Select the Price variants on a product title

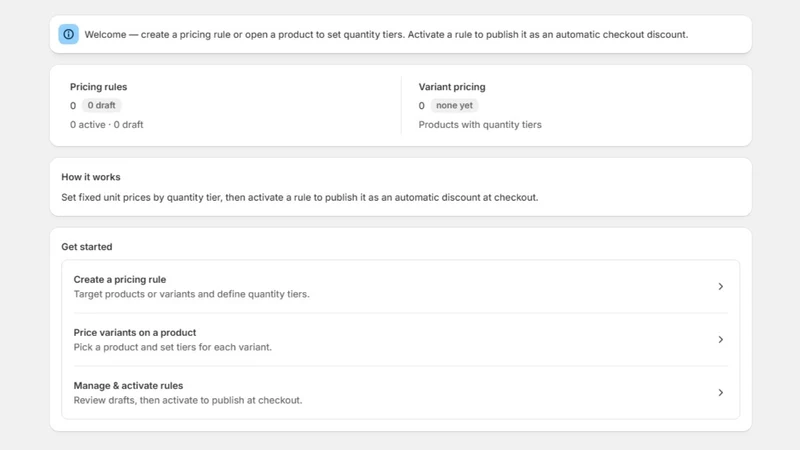coord(135,333)
